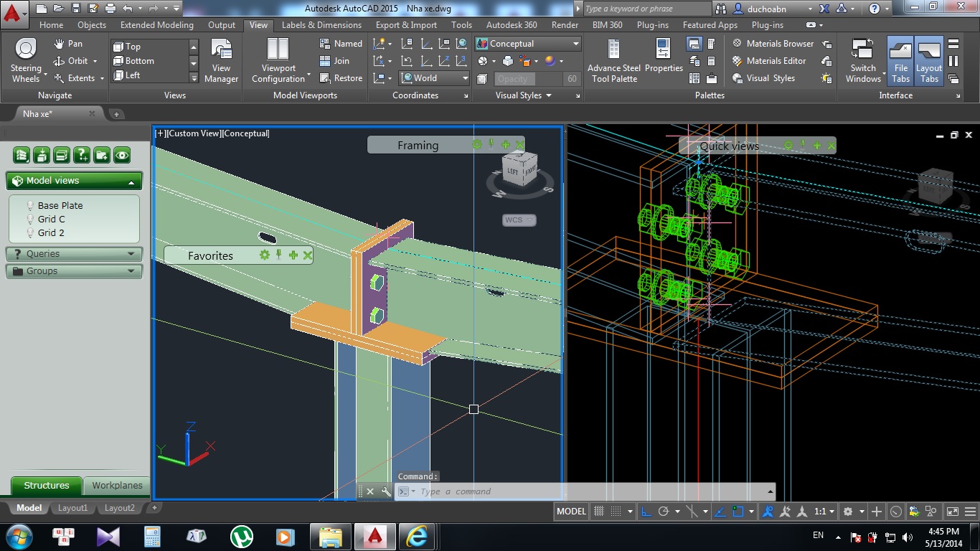The height and width of the screenshot is (551, 980).
Task: Toggle polar tracking in status bar
Action: tap(664, 512)
